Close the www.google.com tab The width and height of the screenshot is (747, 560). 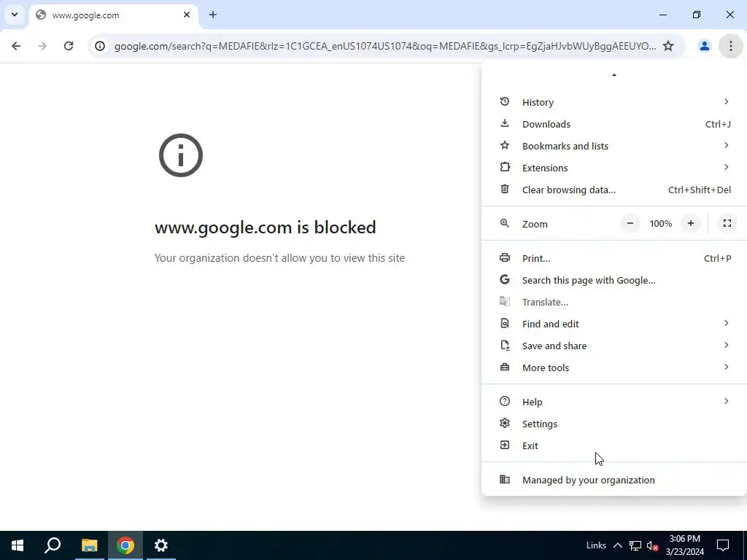coord(187,15)
